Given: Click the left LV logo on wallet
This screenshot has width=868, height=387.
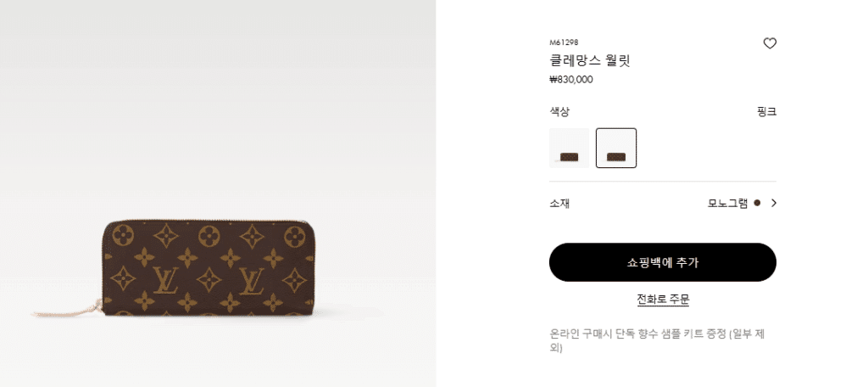Looking at the screenshot, I should [165, 281].
